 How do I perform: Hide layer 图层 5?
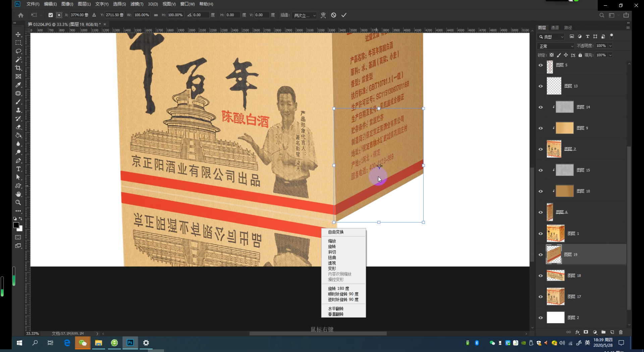pos(540,65)
